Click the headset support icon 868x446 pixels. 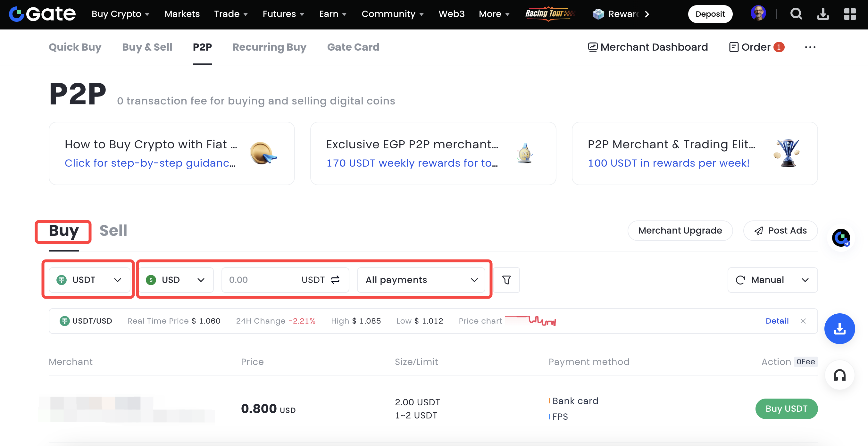[839, 375]
